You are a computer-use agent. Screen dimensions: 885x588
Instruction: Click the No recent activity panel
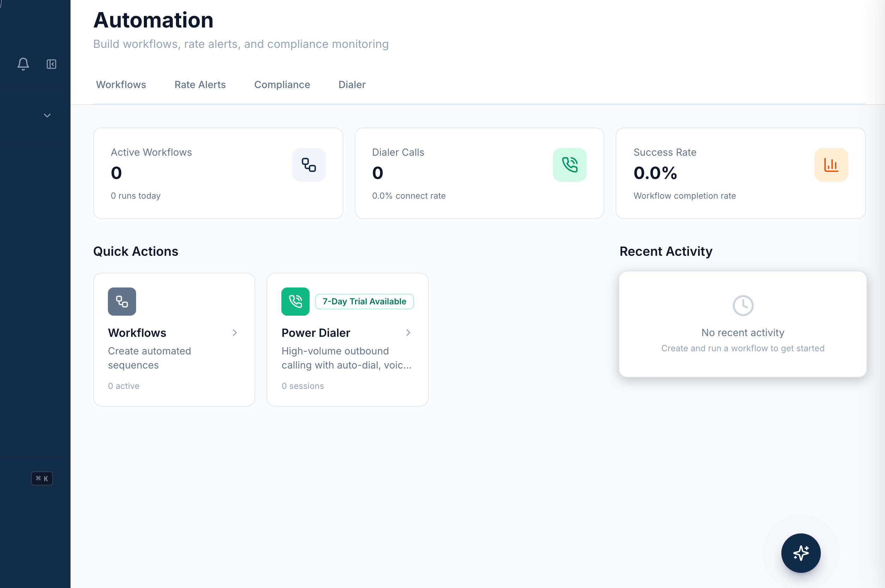point(743,324)
